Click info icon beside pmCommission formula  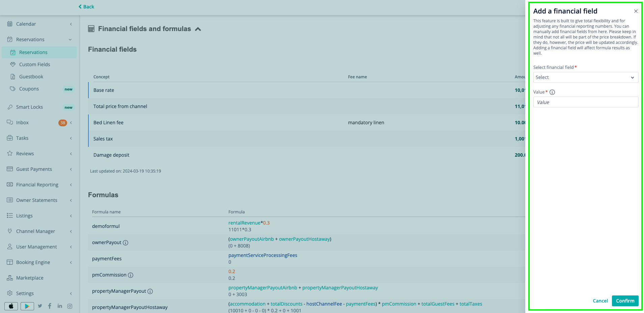point(131,275)
